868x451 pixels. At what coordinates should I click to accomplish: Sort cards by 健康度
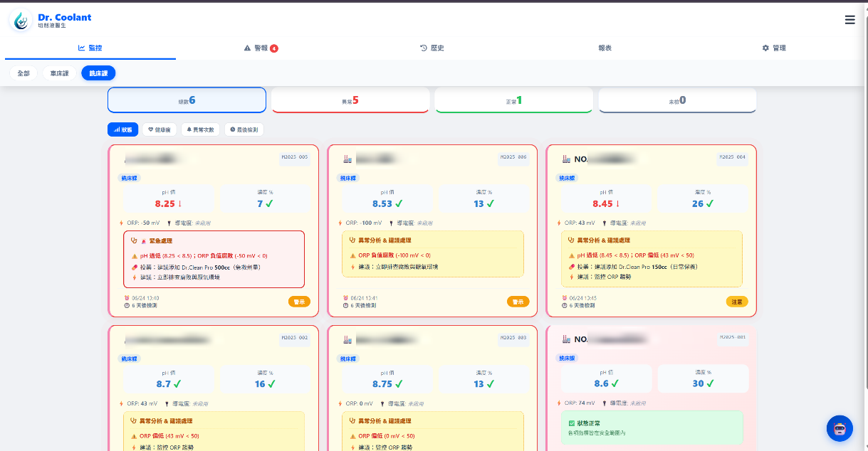tap(160, 129)
